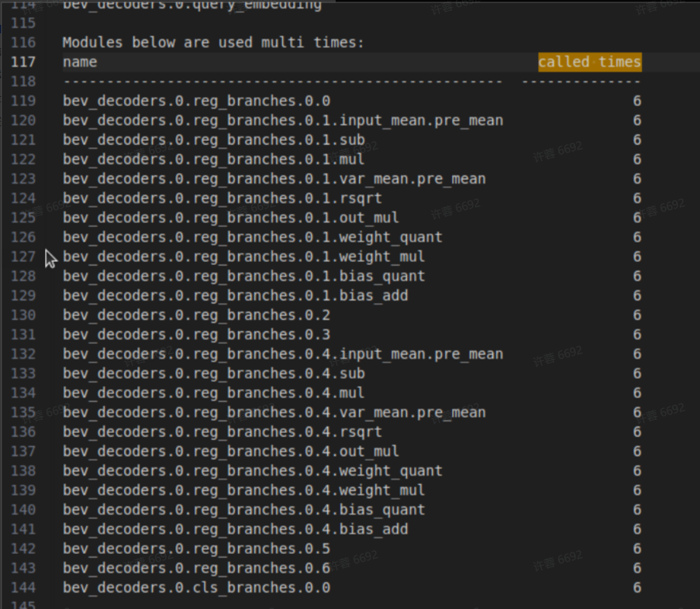This screenshot has height=609, width=700.
Task: Click the "name" column header text
Action: 80,62
